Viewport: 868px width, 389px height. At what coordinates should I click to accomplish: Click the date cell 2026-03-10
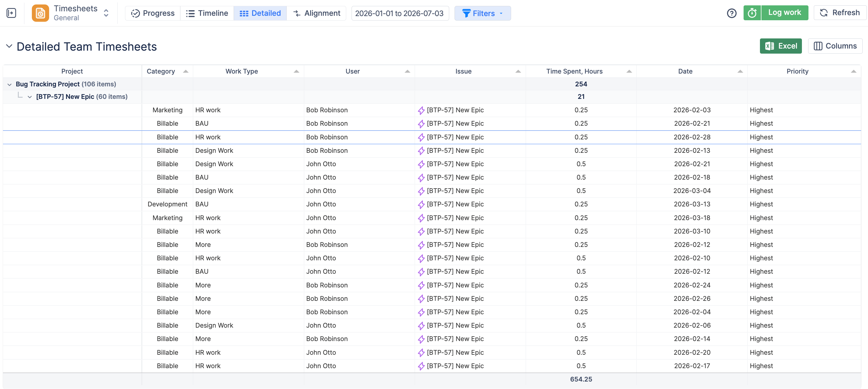(692, 231)
